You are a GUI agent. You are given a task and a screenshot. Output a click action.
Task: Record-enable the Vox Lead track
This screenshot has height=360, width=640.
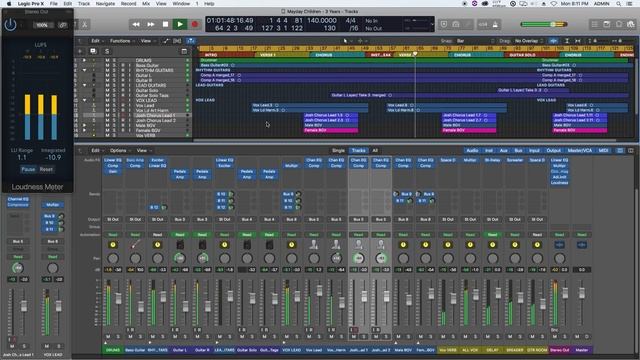pos(122,105)
